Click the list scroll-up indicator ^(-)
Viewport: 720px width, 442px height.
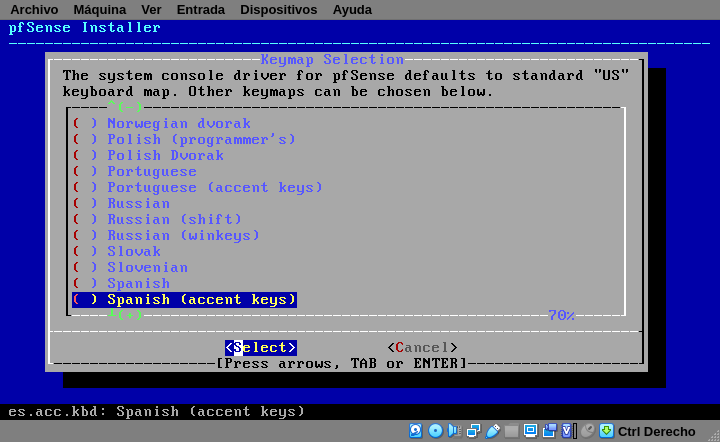[x=125, y=107]
